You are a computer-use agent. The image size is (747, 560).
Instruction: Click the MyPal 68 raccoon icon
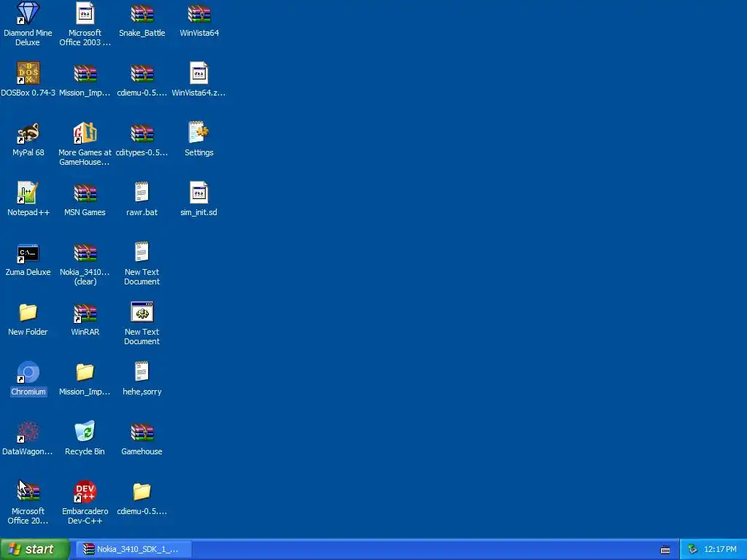(x=28, y=133)
